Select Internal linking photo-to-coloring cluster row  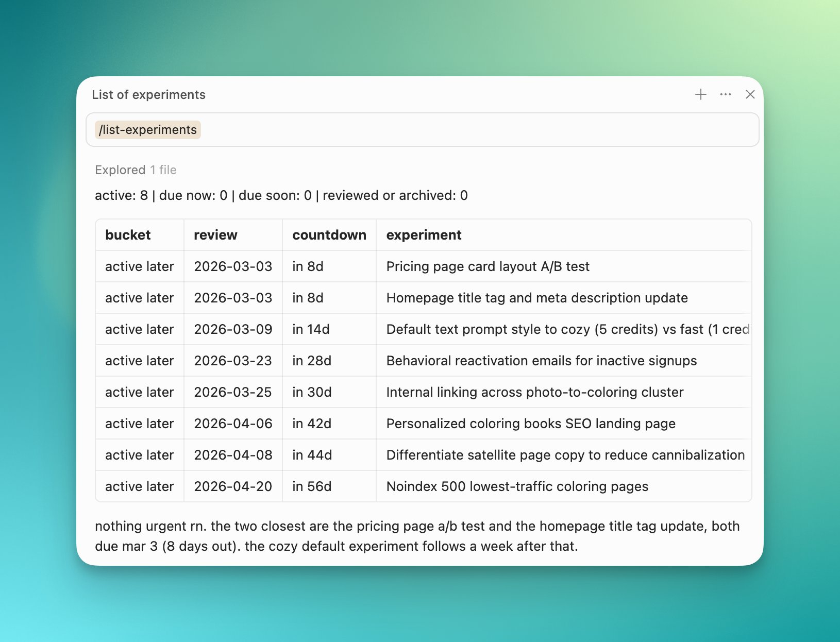pyautogui.click(x=534, y=392)
